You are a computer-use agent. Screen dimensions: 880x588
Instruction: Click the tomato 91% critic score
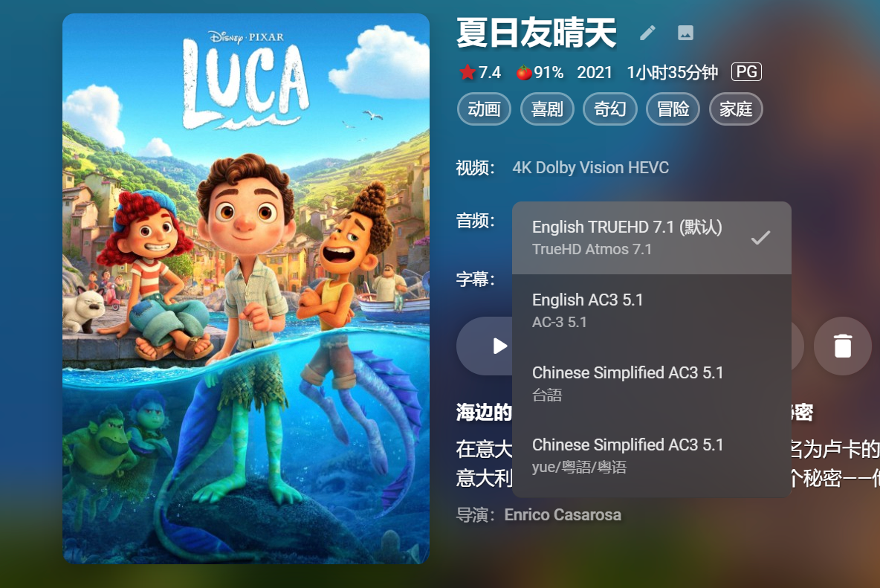(540, 72)
